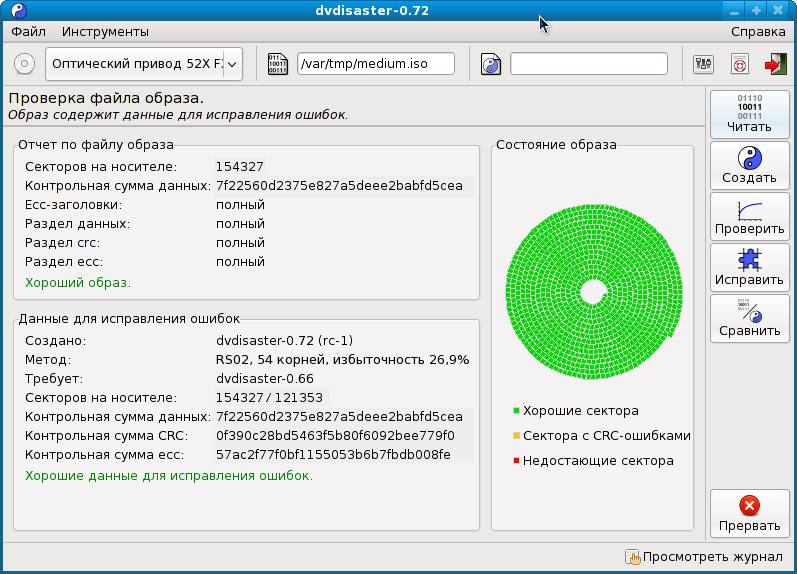Click the red Недостающие сектора legend swatch
The height and width of the screenshot is (574, 797).
pos(516,461)
